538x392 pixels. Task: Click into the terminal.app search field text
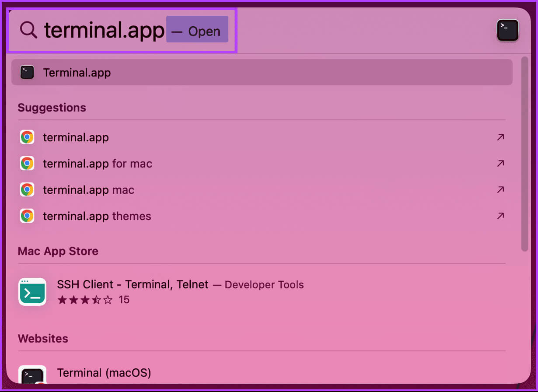pos(104,31)
